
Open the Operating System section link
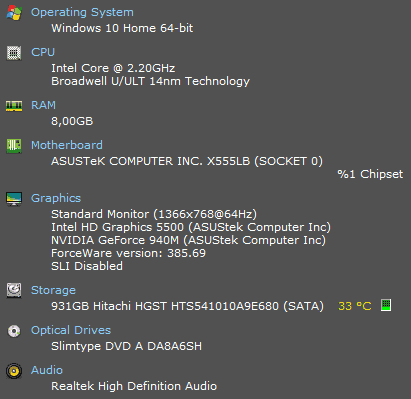point(82,12)
